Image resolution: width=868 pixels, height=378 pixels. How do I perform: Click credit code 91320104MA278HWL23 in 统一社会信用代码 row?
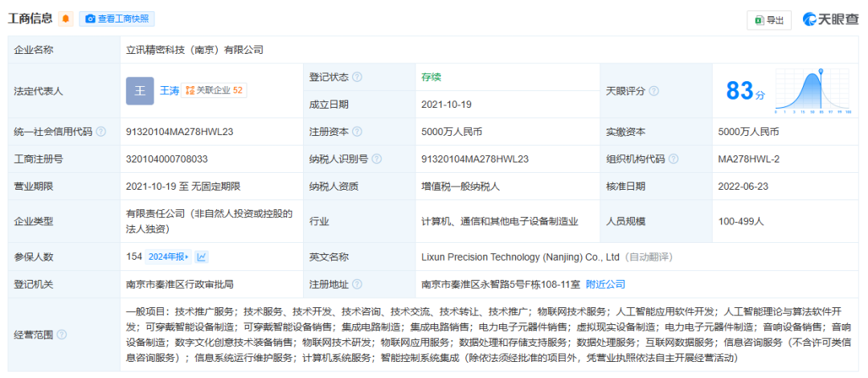180,132
